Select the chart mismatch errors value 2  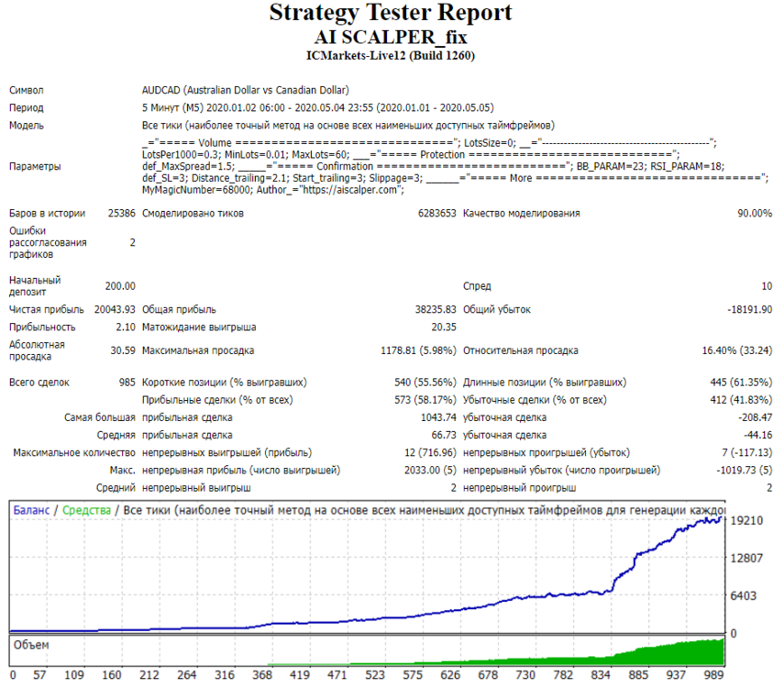point(132,242)
